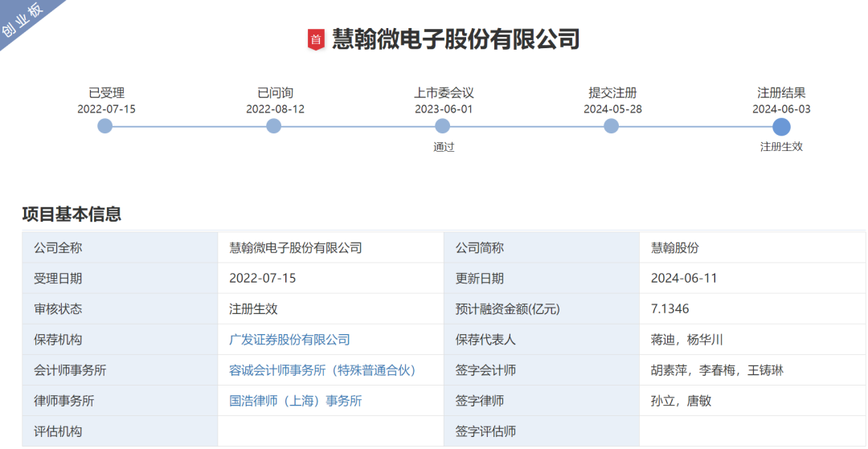Click the financing amount 7.1346
The height and width of the screenshot is (449, 868).
point(670,308)
